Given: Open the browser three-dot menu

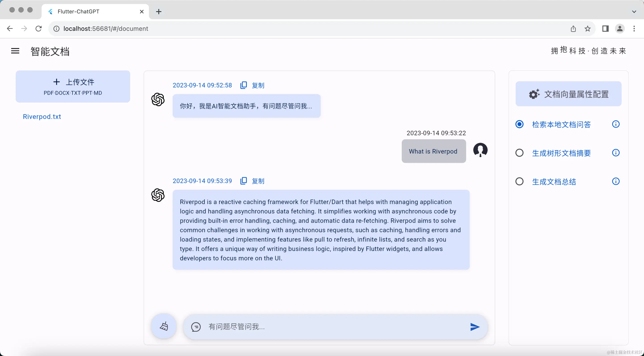Looking at the screenshot, I should click(634, 28).
